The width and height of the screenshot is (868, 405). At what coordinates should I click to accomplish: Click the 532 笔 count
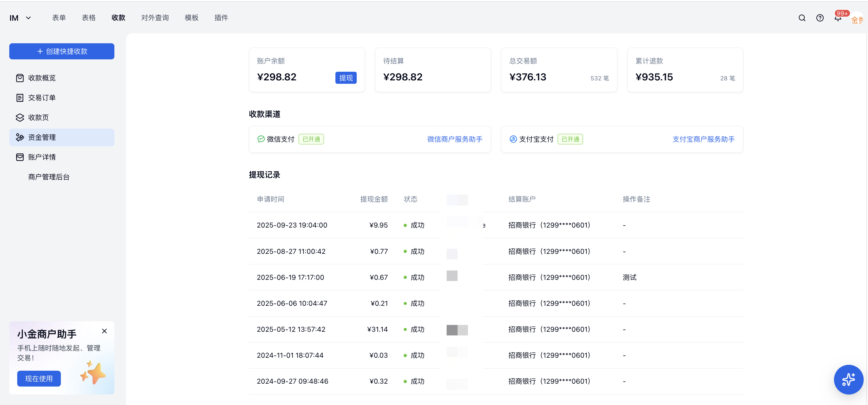[599, 78]
